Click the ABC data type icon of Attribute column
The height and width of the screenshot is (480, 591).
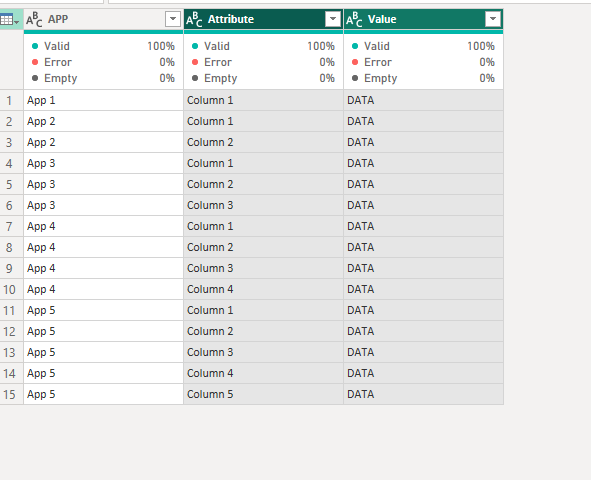click(x=194, y=19)
